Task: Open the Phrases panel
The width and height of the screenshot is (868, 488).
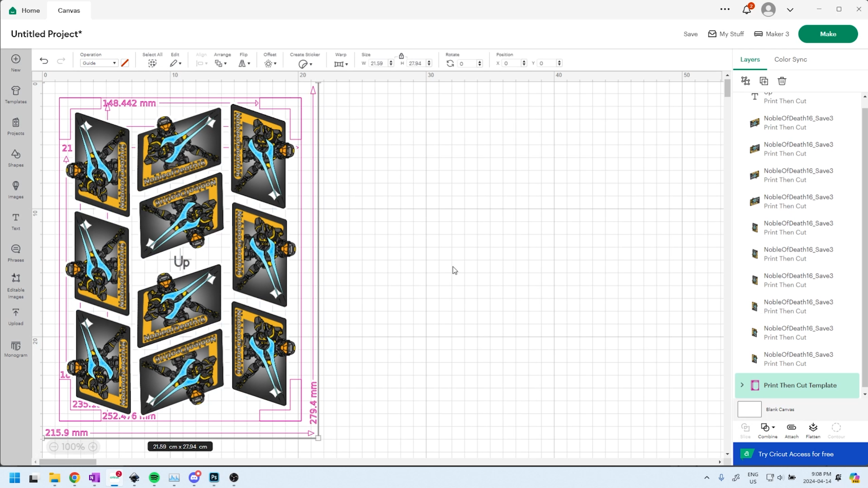Action: coord(16,253)
